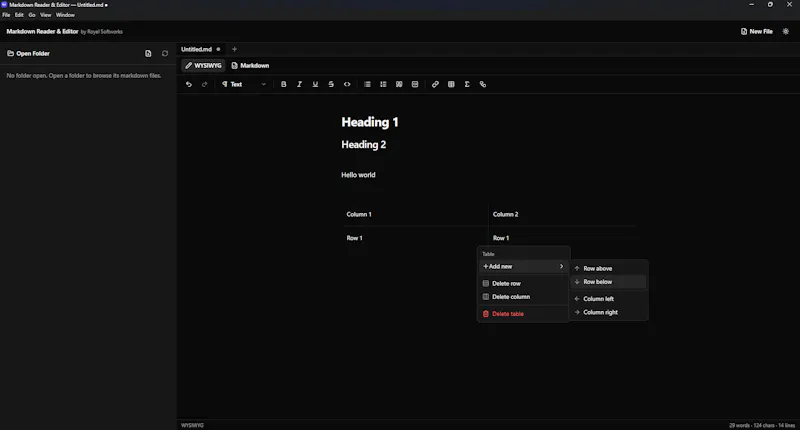Click the New File button
This screenshot has height=430, width=800.
click(757, 31)
